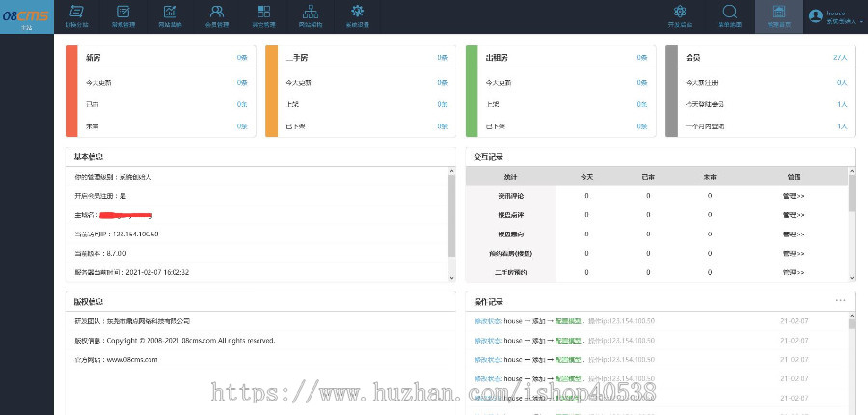Click the 交互记录 table header 今天
Viewport: 868px width, 415px height.
586,177
